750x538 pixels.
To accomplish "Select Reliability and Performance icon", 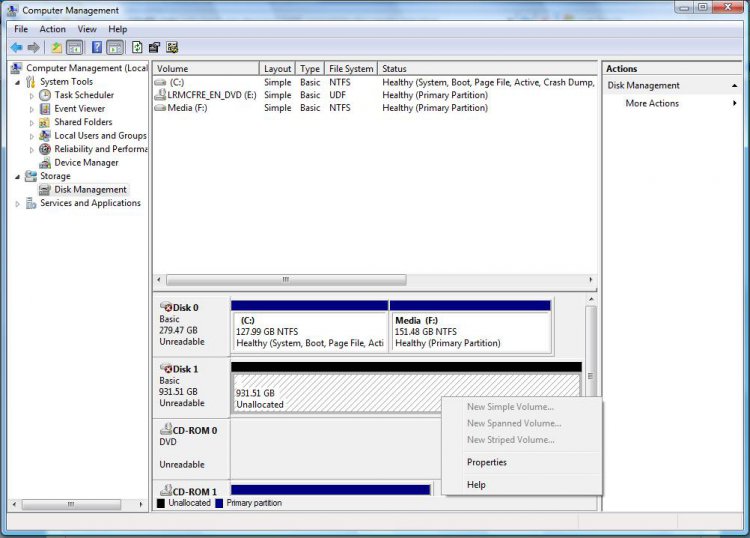I will coord(45,149).
